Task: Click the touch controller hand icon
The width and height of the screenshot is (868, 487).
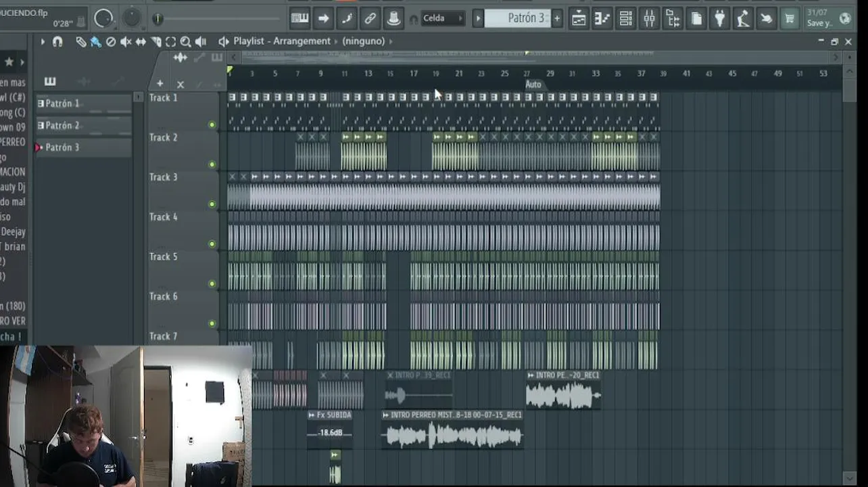Action: (x=767, y=19)
